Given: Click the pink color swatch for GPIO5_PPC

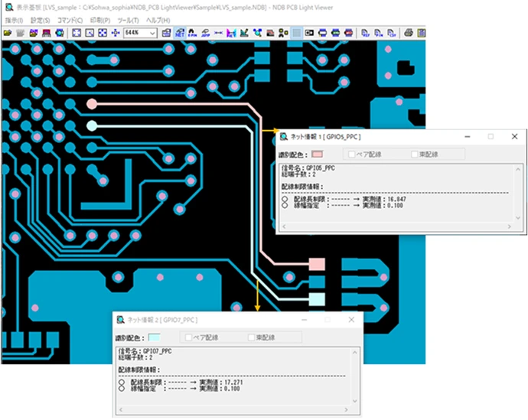Looking at the screenshot, I should tap(318, 155).
